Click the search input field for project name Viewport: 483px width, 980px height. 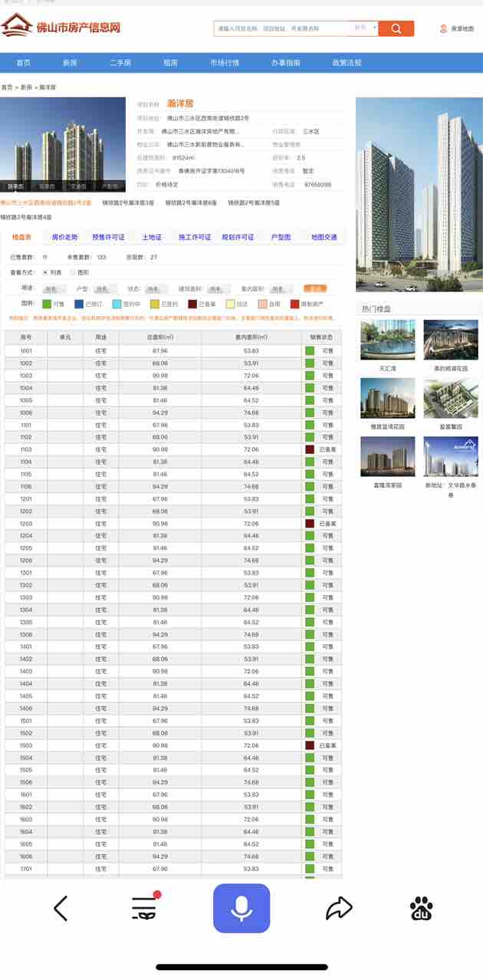(x=280, y=28)
